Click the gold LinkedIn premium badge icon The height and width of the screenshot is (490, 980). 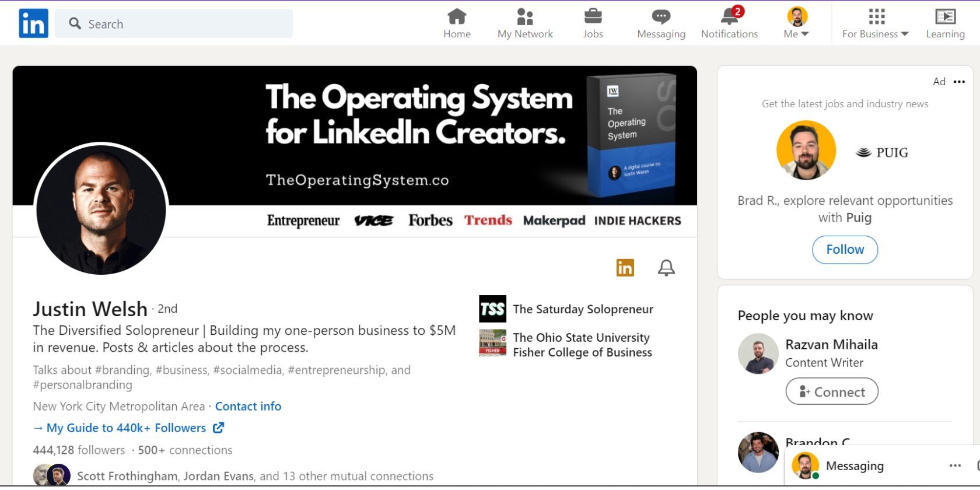[625, 268]
